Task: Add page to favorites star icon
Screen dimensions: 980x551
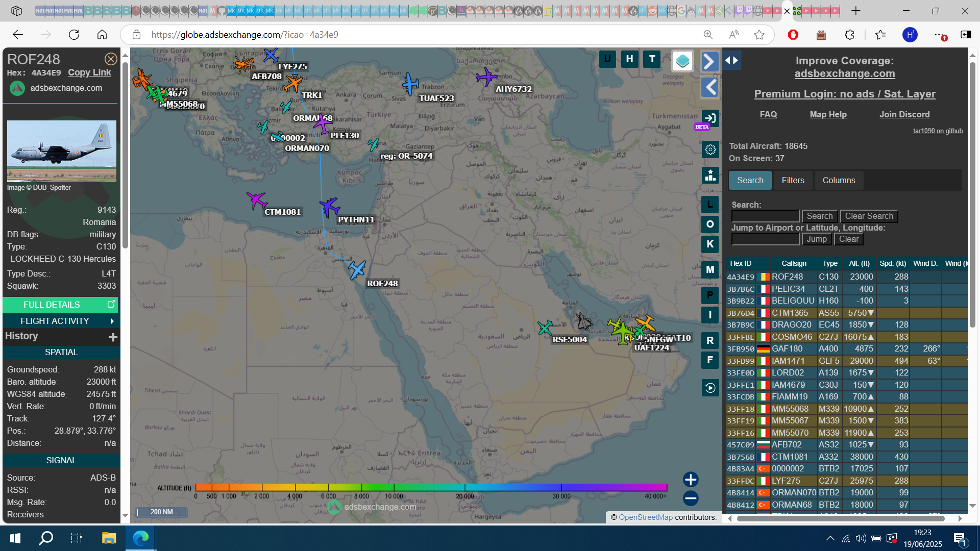Action: pos(759,35)
